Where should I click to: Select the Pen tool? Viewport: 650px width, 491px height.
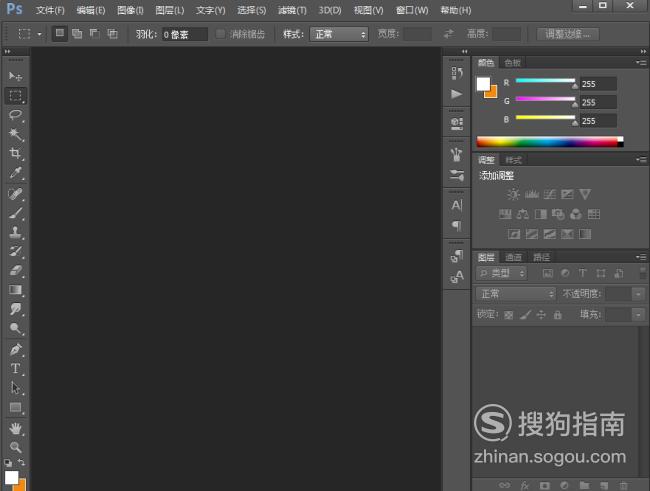point(16,349)
